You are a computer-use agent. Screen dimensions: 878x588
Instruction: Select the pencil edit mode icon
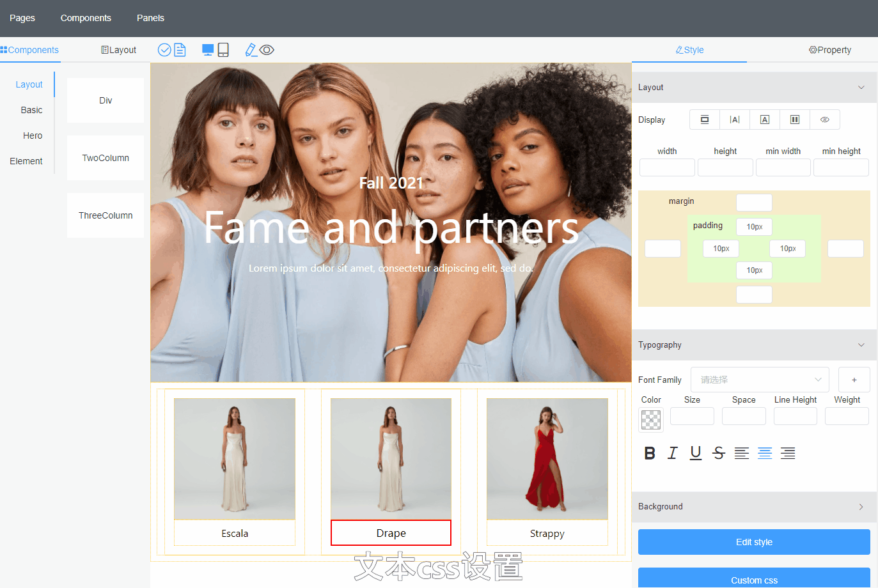coord(251,50)
